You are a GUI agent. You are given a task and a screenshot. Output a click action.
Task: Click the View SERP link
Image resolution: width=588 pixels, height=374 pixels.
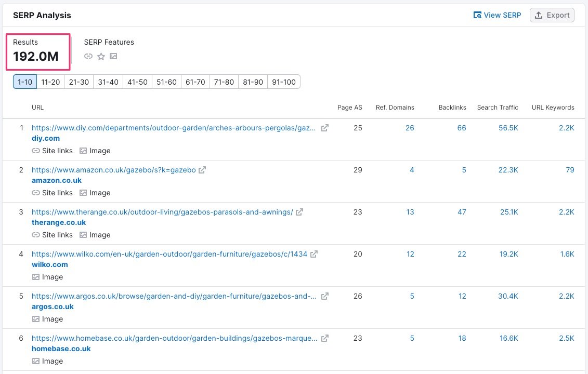click(x=497, y=15)
